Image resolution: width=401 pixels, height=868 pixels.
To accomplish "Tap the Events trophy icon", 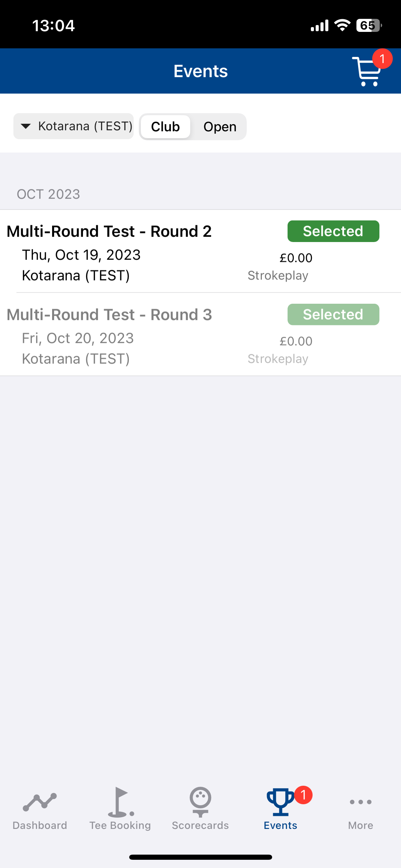I will pos(281,802).
